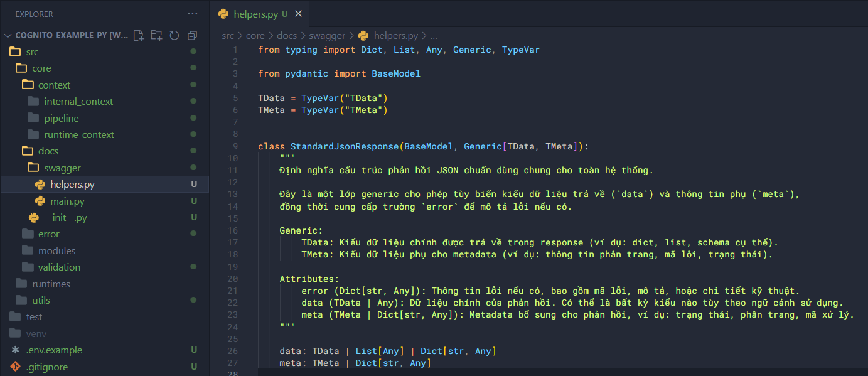Click the Python icon beside main.py

click(x=40, y=201)
